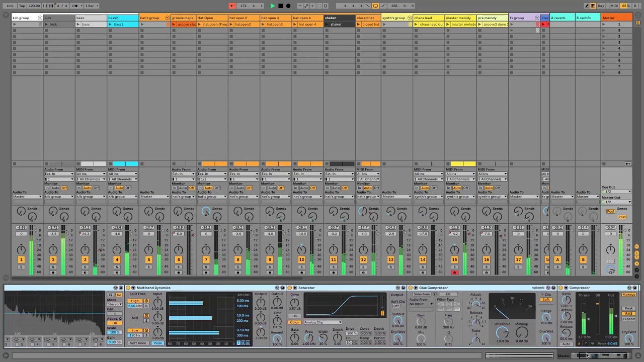This screenshot has width=644, height=362.
Task: Open the Master Out dropdown
Action: tap(616, 202)
